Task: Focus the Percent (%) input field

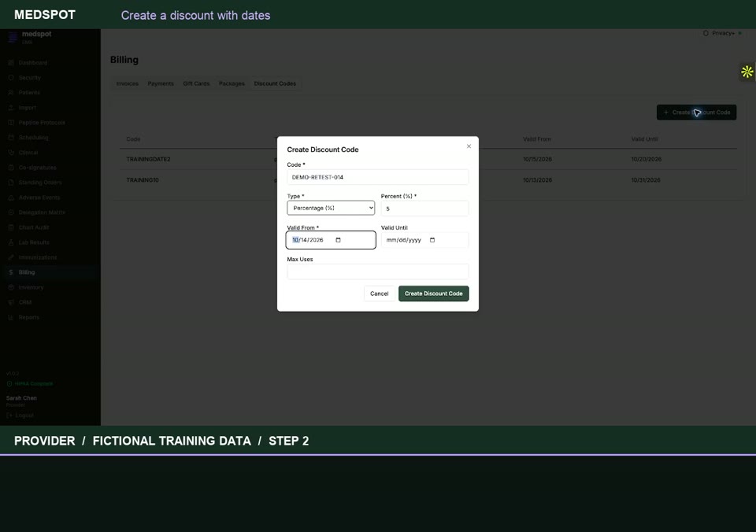Action: (424, 209)
